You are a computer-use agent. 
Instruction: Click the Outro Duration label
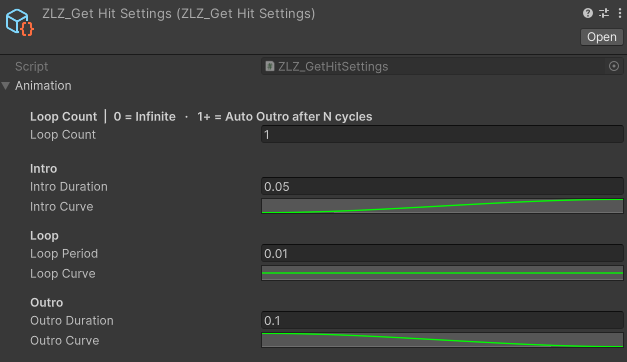pyautogui.click(x=72, y=321)
